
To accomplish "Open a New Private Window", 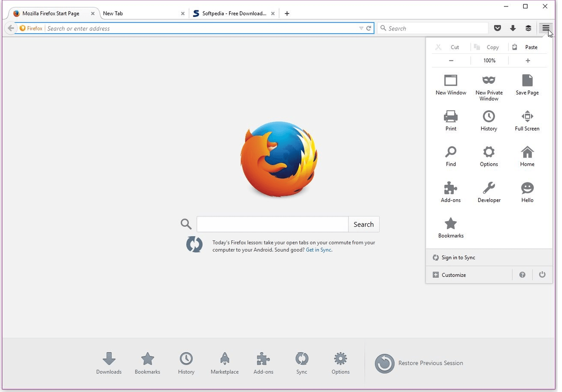I will [489, 87].
